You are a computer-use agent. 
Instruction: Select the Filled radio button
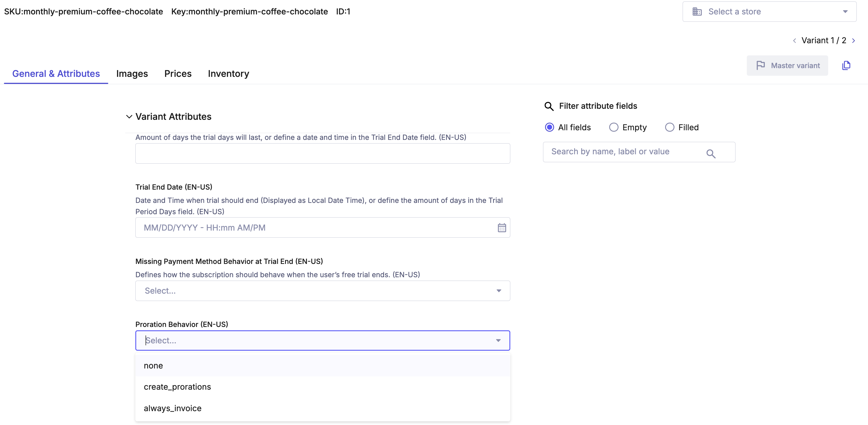pos(670,127)
